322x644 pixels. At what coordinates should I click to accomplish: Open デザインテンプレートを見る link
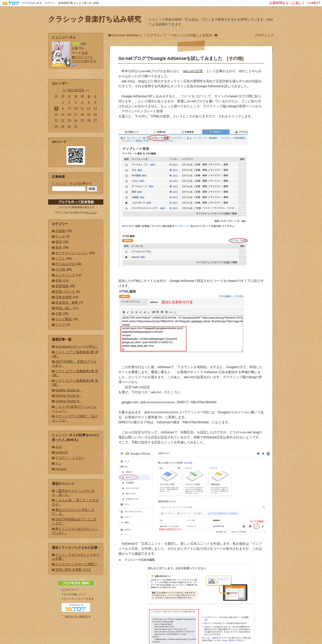point(77,599)
